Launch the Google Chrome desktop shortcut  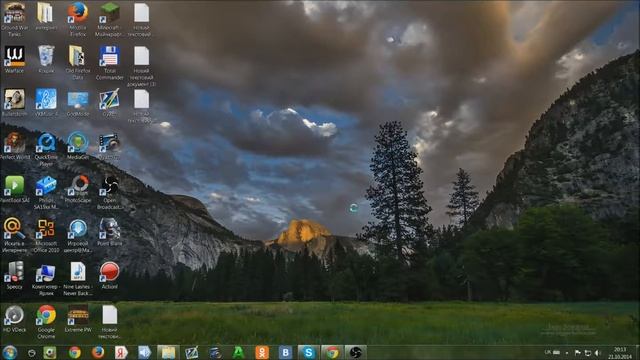tap(46, 322)
